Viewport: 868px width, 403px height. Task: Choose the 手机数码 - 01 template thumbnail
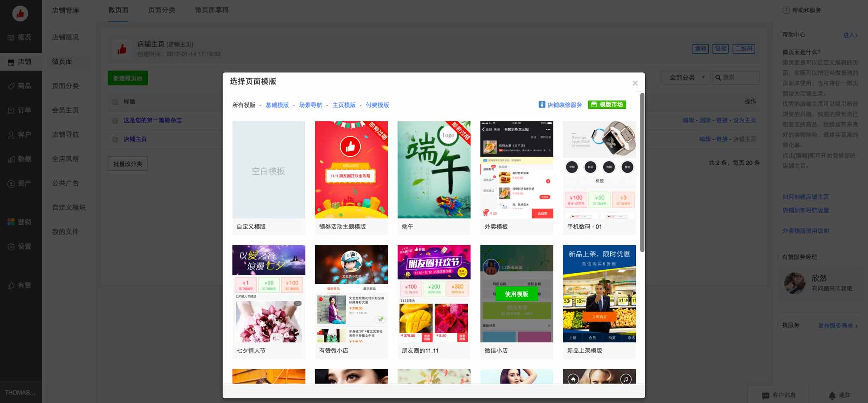(599, 170)
